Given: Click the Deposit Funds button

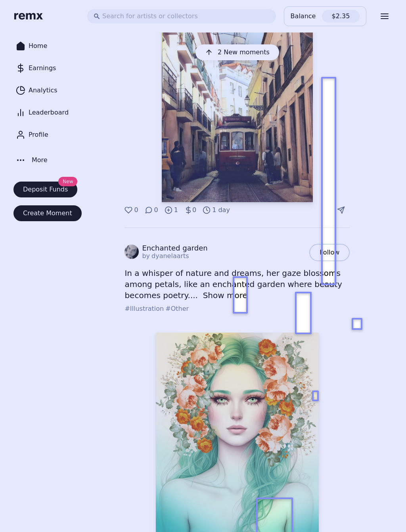Looking at the screenshot, I should point(45,189).
